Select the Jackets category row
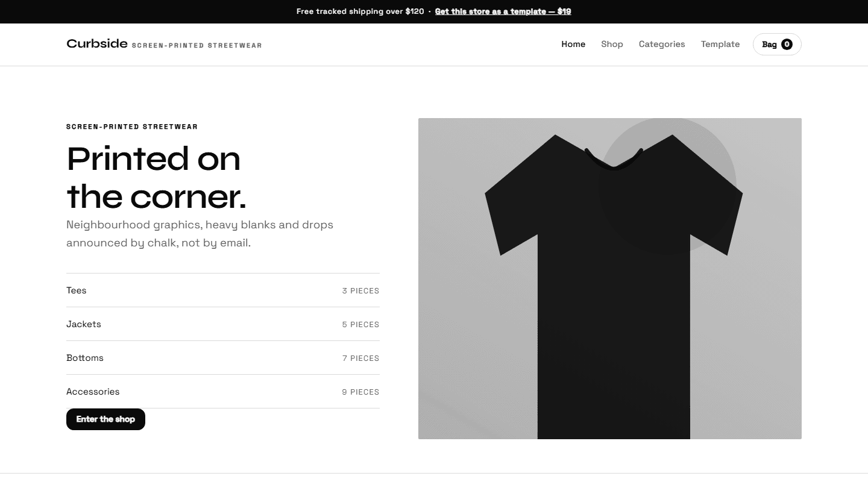Image resolution: width=868 pixels, height=488 pixels. [223, 324]
